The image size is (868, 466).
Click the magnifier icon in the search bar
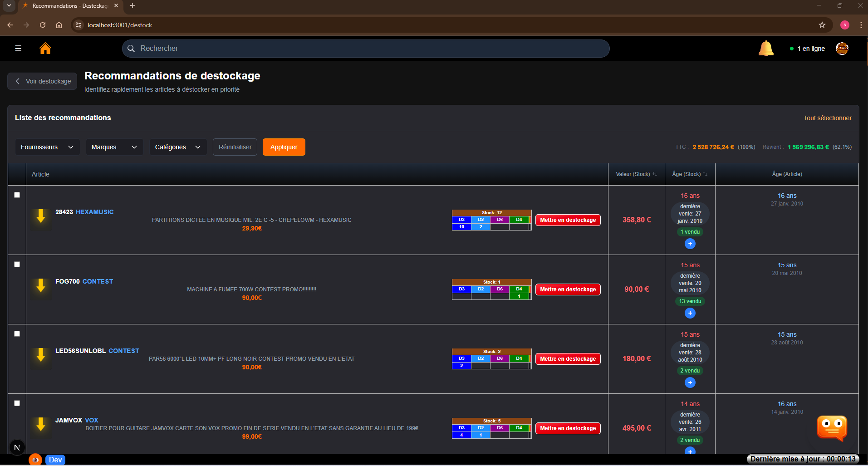coord(131,48)
